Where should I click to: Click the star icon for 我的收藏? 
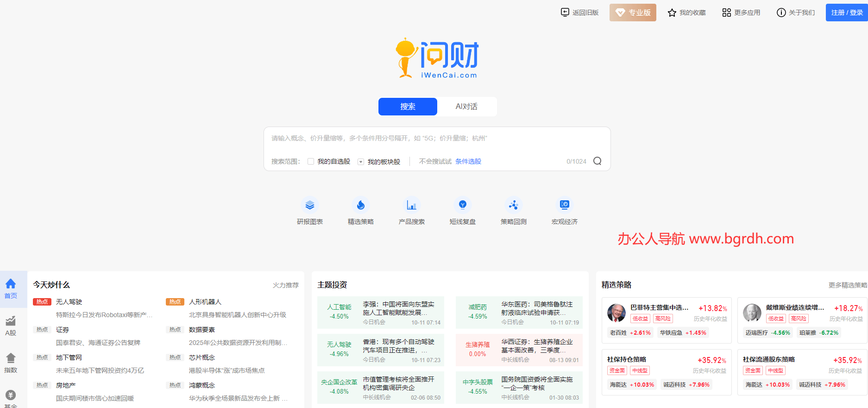click(x=672, y=13)
